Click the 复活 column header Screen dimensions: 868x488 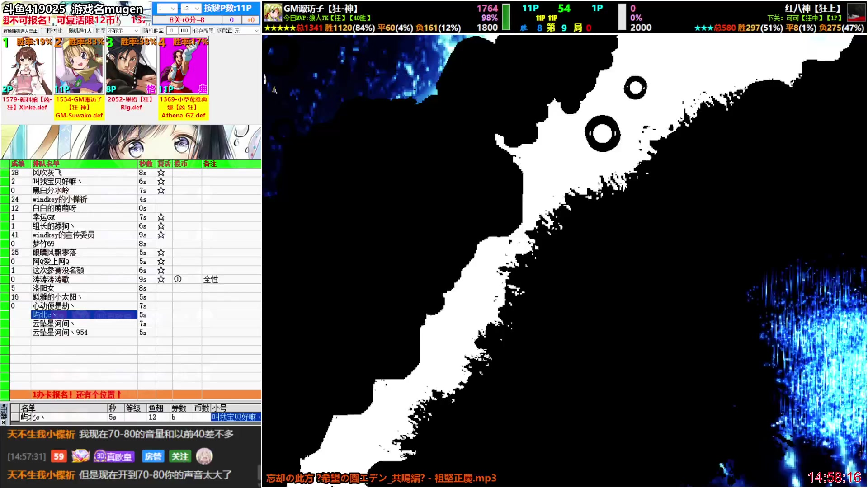[x=164, y=164]
